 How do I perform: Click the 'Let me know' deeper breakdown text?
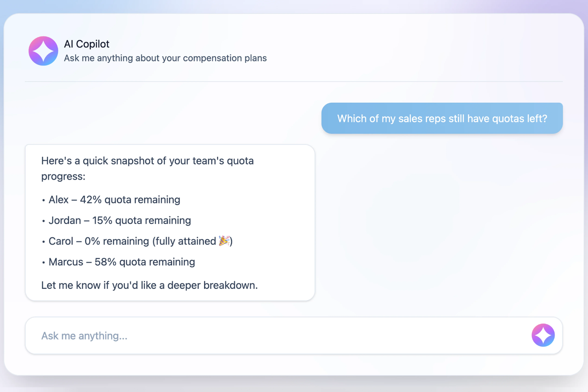[149, 285]
